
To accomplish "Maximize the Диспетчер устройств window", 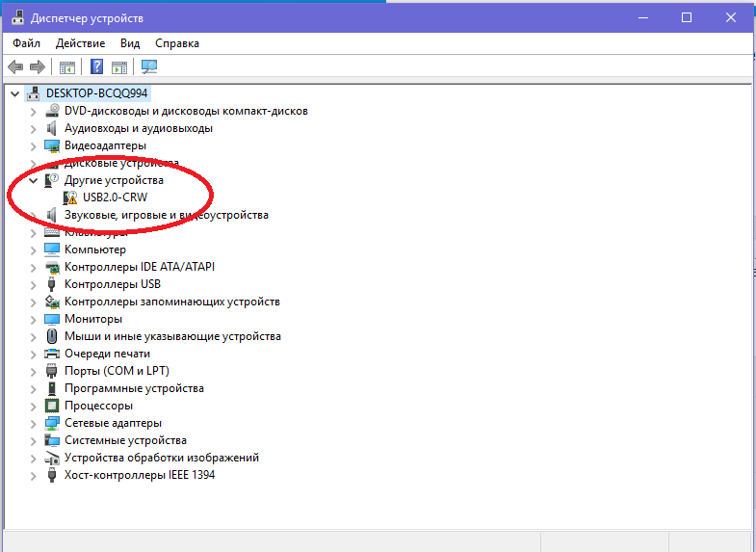I will 687,18.
